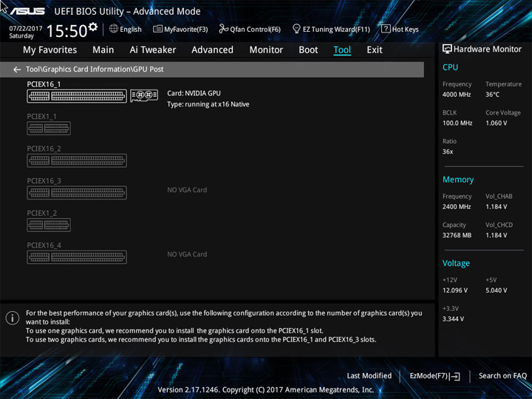
Task: Open Search on FAQ
Action: [x=502, y=375]
